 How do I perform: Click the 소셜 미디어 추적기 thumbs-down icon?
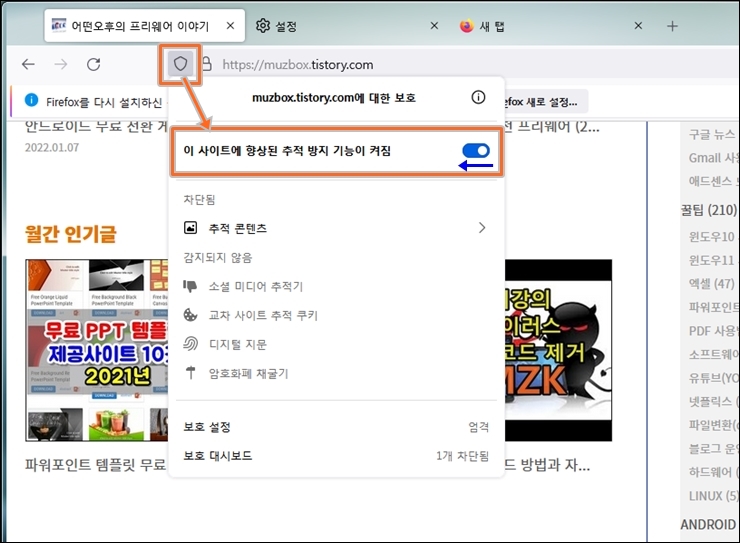click(190, 286)
